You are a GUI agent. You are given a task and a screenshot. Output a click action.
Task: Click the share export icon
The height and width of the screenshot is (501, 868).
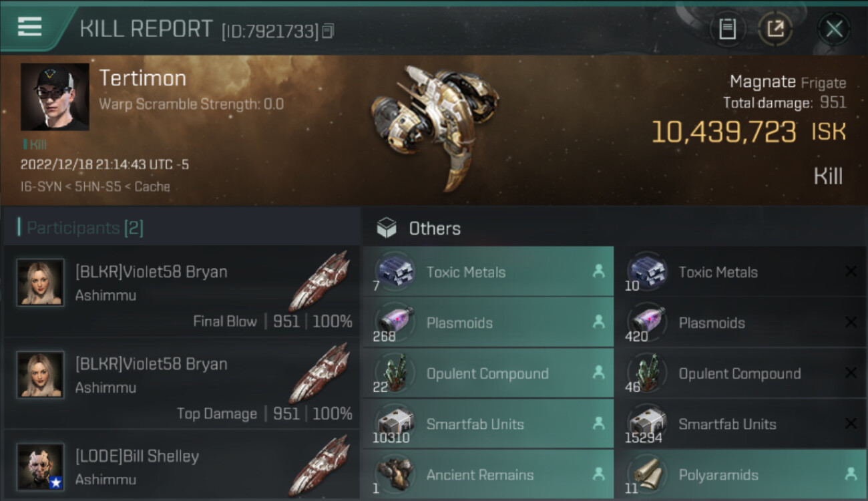[775, 29]
